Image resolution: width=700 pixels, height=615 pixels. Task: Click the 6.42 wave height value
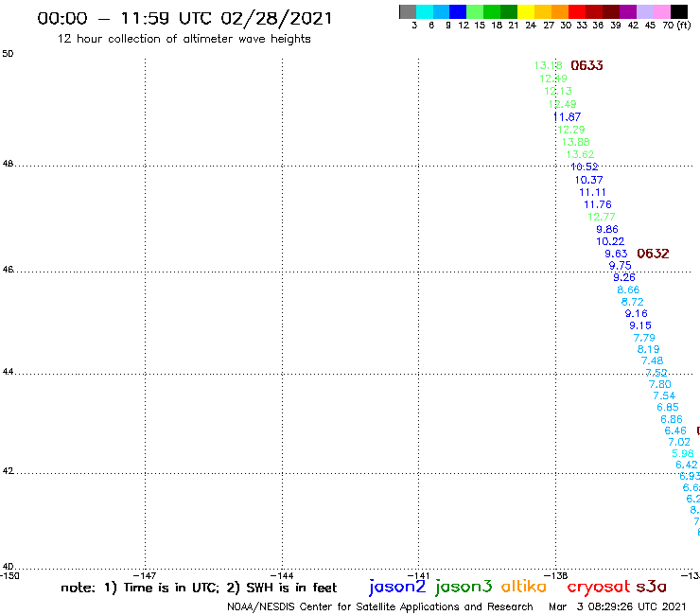[687, 465]
